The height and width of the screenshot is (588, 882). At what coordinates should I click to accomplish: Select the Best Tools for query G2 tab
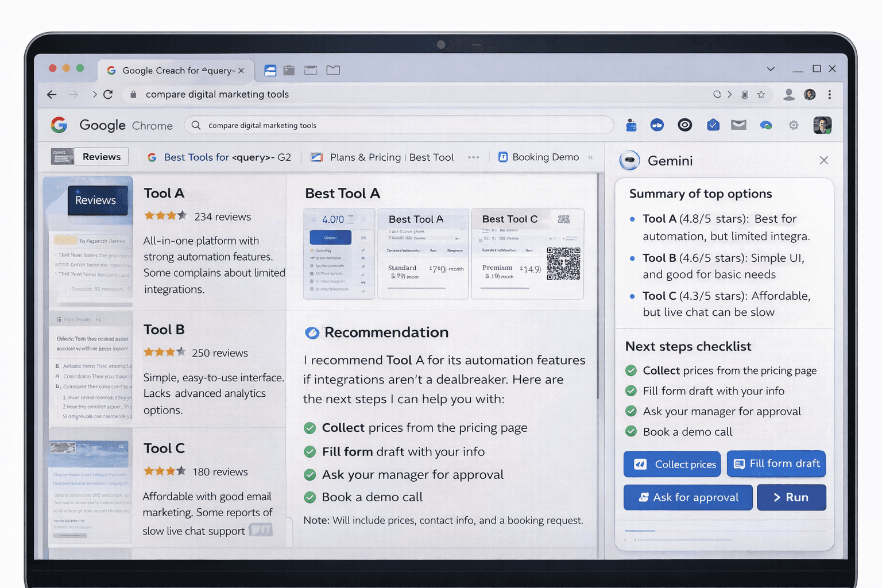pyautogui.click(x=220, y=157)
